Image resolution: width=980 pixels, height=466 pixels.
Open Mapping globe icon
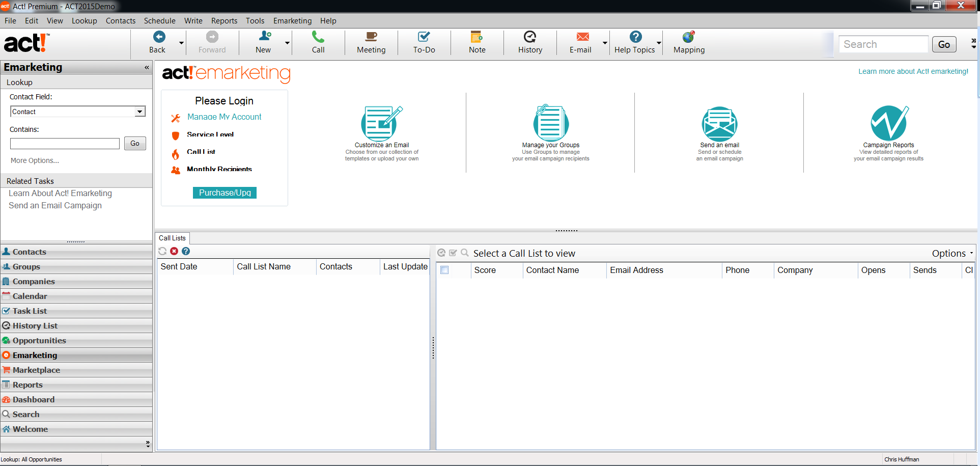(689, 37)
